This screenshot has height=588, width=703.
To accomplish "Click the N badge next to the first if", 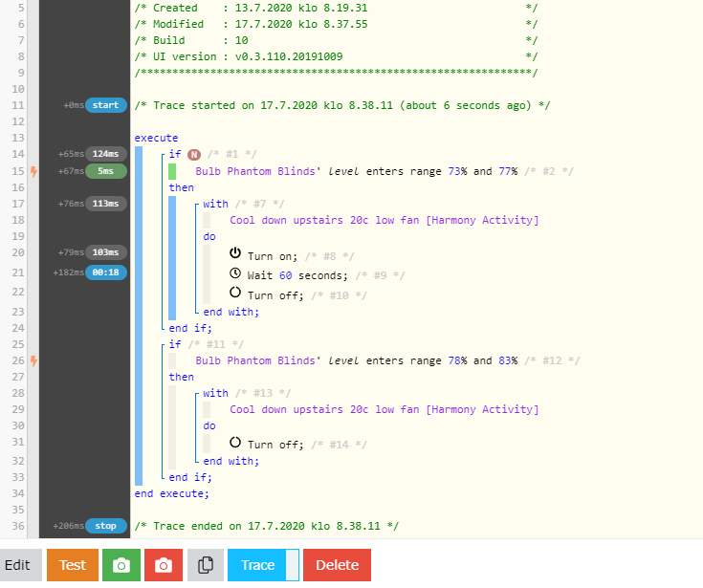I will 193,155.
